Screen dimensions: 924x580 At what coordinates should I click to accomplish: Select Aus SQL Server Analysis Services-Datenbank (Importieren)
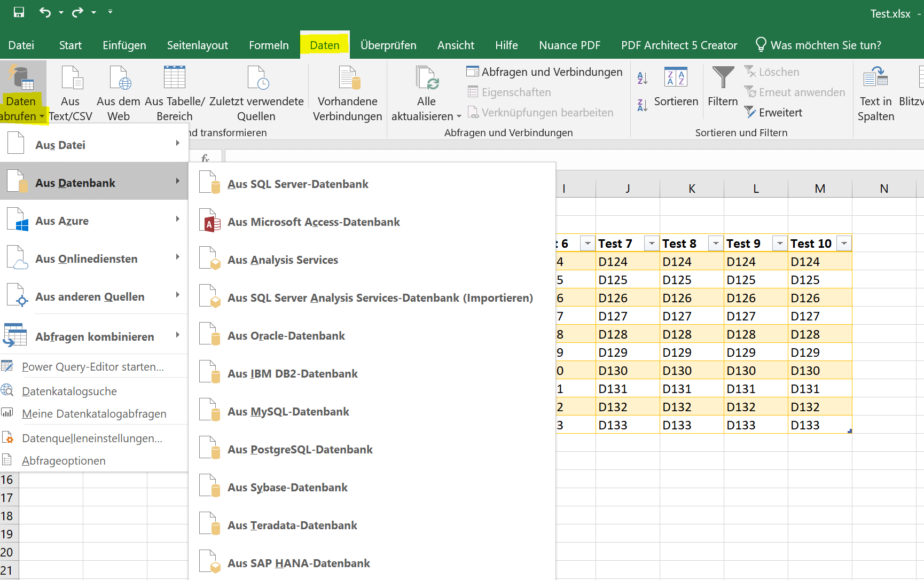tap(372, 297)
